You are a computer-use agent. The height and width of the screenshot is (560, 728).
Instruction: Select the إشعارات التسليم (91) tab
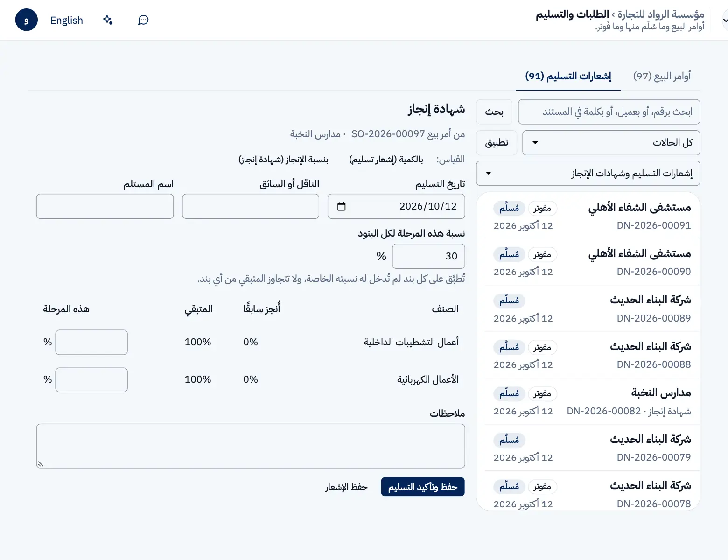coord(568,76)
